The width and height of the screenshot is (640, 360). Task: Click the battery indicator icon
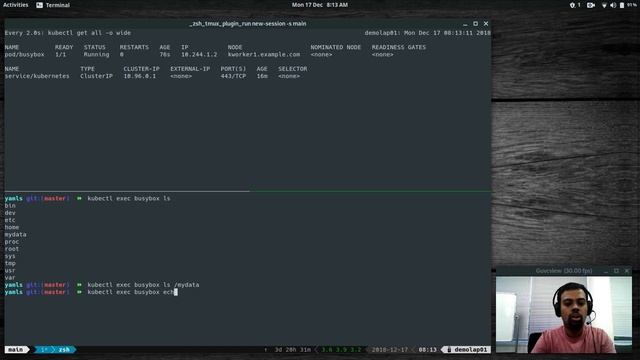(x=622, y=5)
